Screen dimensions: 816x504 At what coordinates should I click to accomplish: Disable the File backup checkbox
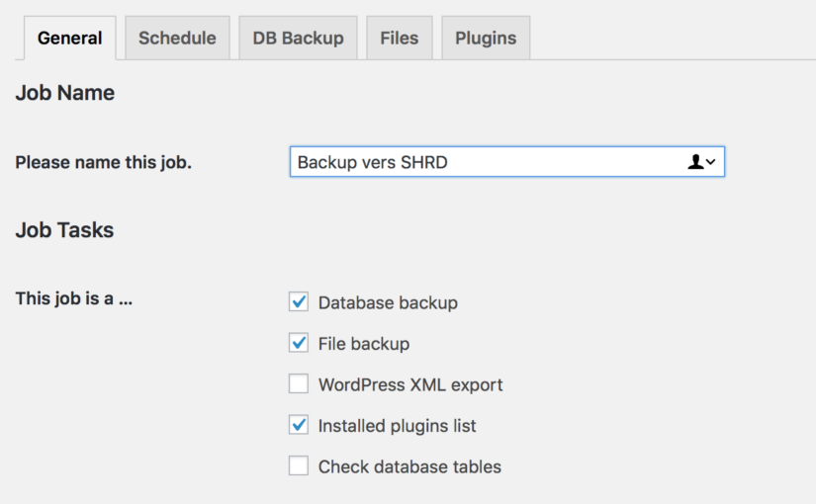tap(299, 343)
